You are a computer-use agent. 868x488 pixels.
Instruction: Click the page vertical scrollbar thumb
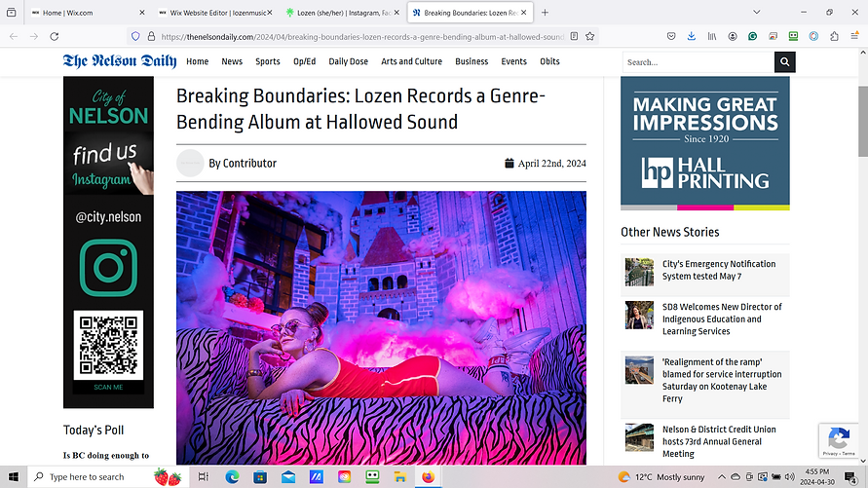coord(862,121)
